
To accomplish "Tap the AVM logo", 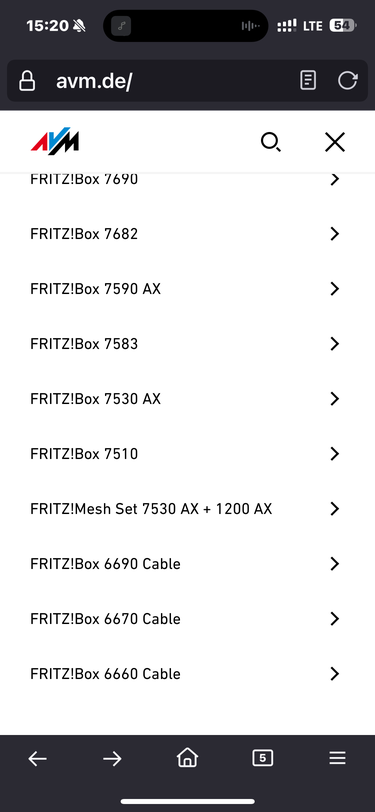I will [x=55, y=141].
